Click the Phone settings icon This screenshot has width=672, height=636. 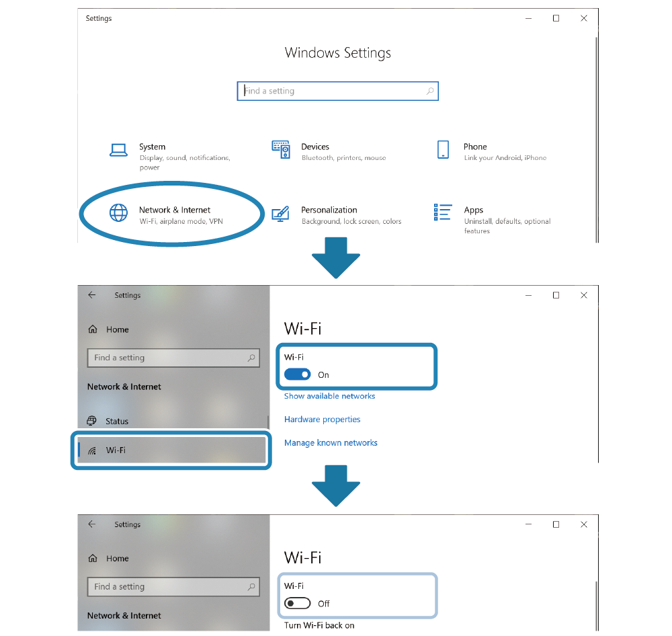[x=443, y=149]
